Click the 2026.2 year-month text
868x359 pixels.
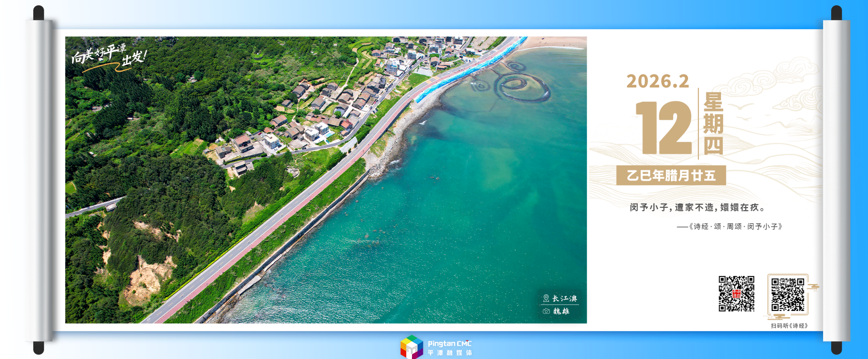click(x=658, y=81)
